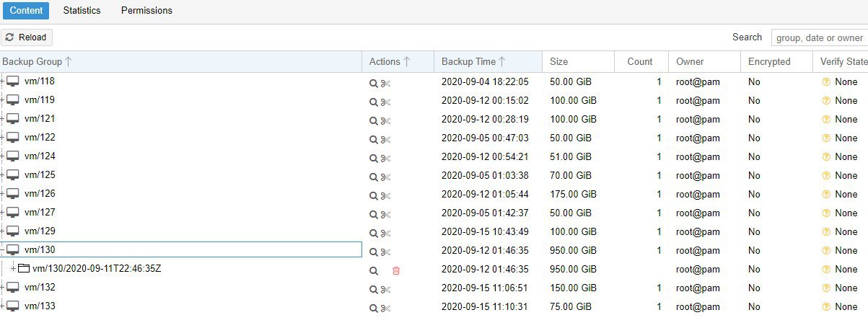868x328 pixels.
Task: Click size value 175.00 GiB
Action: click(573, 194)
